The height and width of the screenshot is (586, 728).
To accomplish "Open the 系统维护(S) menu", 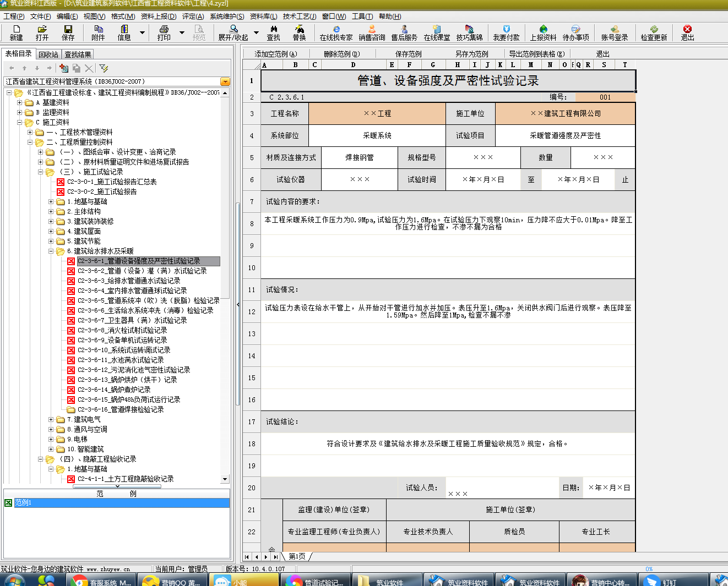I will [x=227, y=17].
